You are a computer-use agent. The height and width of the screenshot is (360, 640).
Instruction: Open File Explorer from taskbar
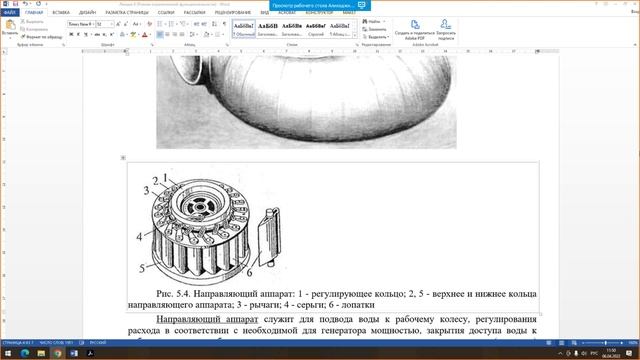click(41, 353)
